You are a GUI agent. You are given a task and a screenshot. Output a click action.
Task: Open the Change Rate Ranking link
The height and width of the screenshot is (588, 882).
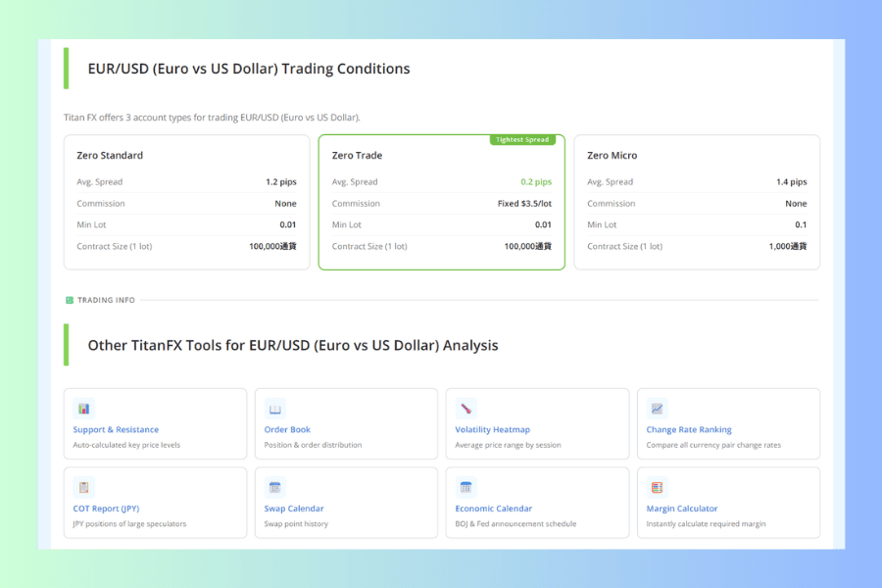(689, 429)
